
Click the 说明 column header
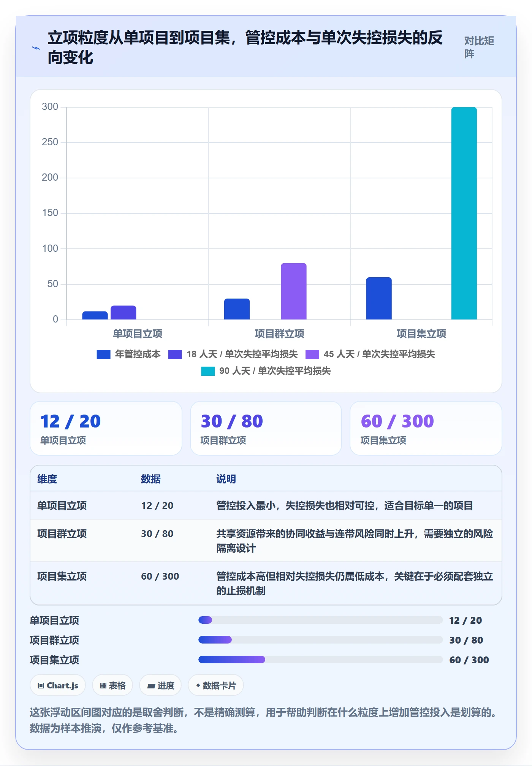(226, 479)
